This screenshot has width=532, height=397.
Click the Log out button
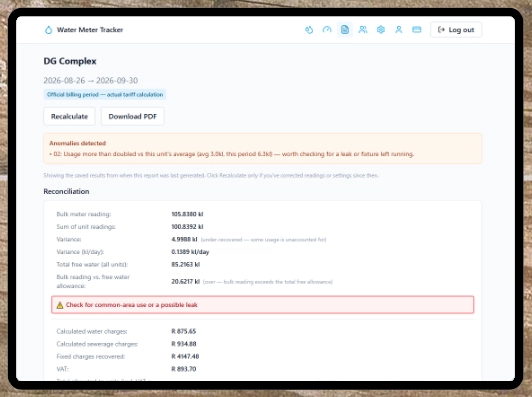tap(456, 30)
